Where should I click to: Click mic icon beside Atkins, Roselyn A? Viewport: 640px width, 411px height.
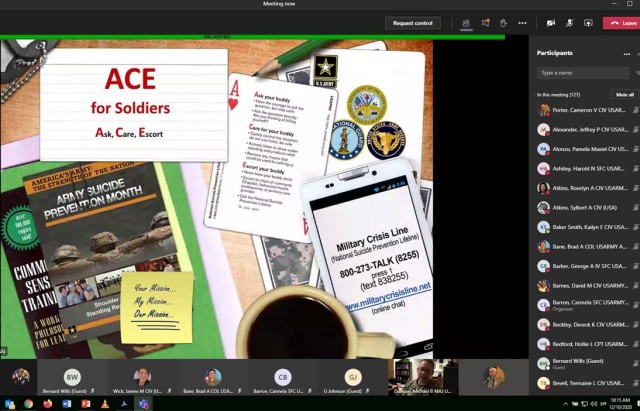[636, 188]
